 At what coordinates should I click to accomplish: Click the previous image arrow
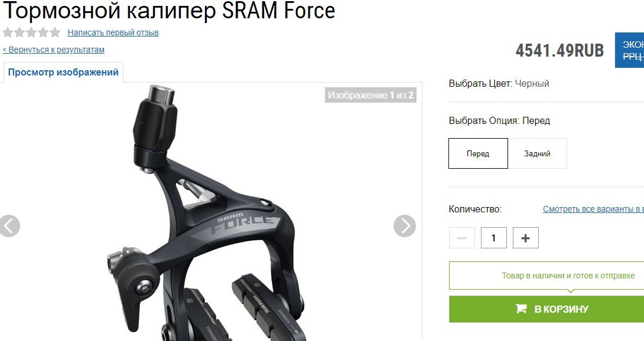coord(9,226)
